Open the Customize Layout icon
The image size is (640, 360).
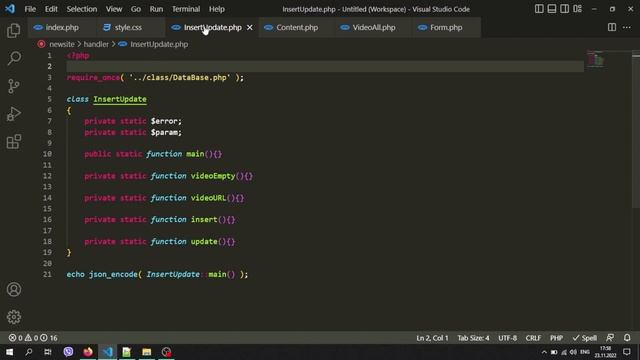577,9
